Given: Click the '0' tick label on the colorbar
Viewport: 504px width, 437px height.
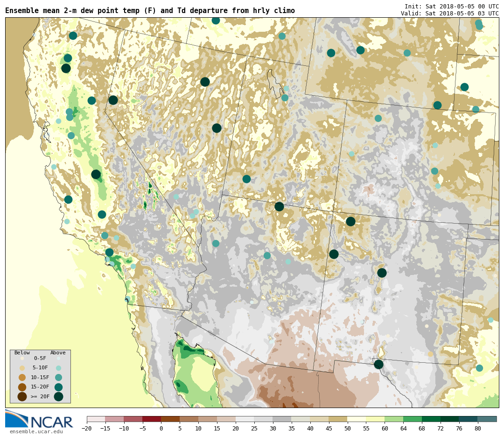Looking at the screenshot, I should (161, 428).
